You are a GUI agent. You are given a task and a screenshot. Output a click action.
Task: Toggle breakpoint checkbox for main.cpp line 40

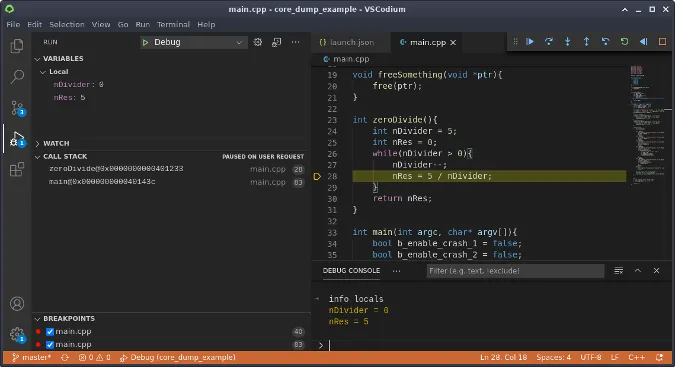tap(50, 332)
